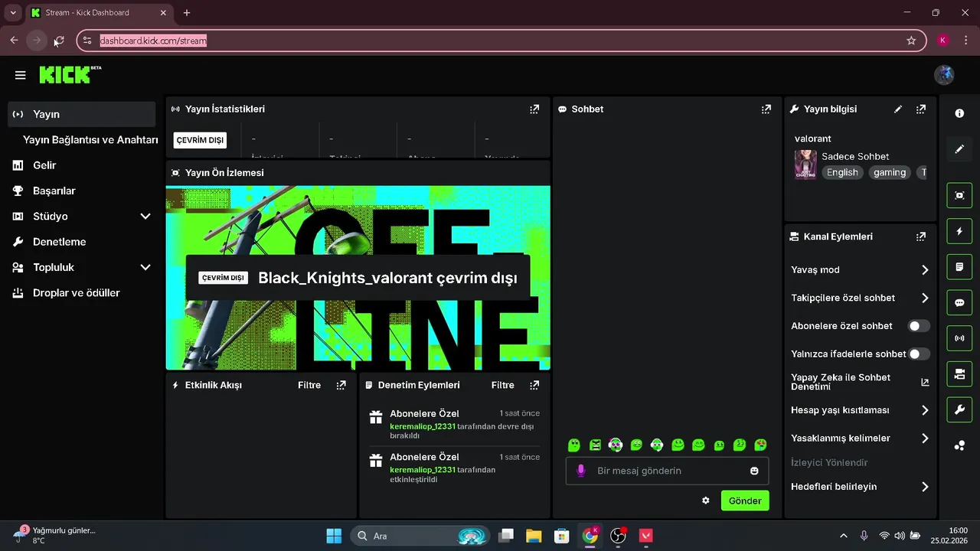Image resolution: width=980 pixels, height=551 pixels.
Task: Open the hamburger menu next to Kick logo
Action: [21, 75]
